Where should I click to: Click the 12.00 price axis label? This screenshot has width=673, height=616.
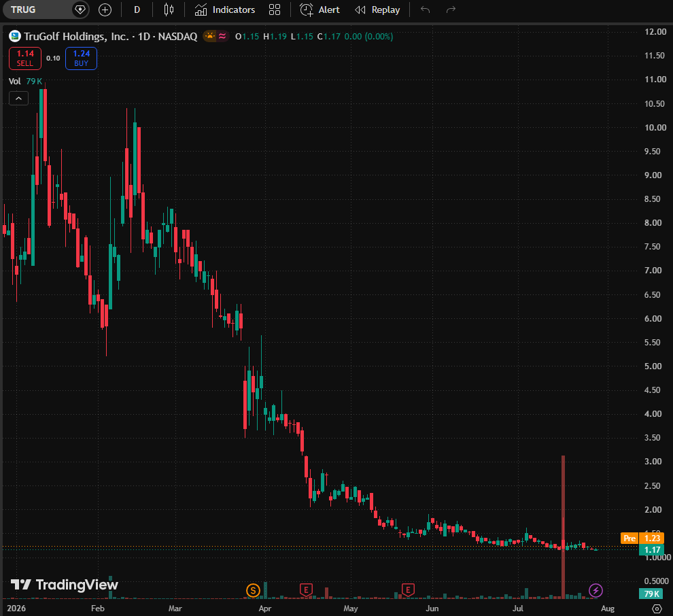pyautogui.click(x=655, y=32)
